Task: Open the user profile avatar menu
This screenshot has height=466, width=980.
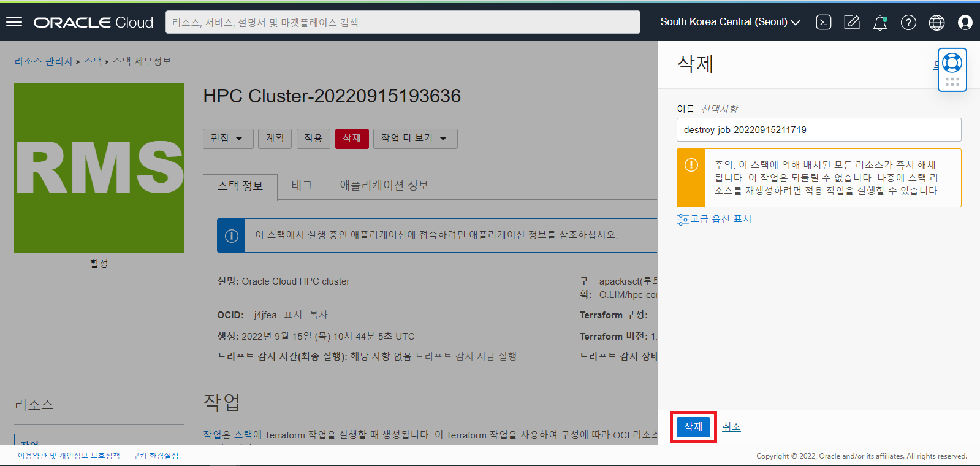Action: pyautogui.click(x=965, y=23)
